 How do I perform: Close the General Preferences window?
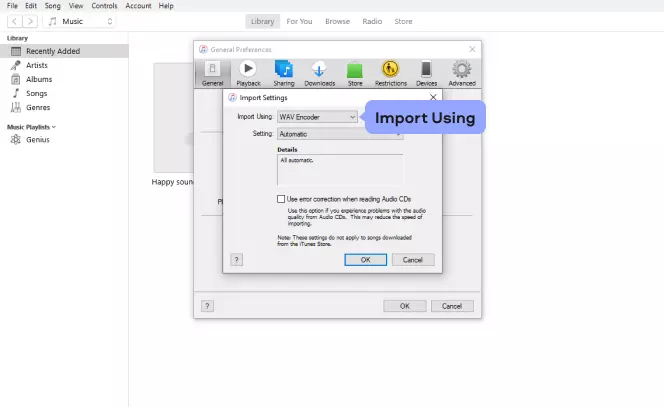coord(472,49)
